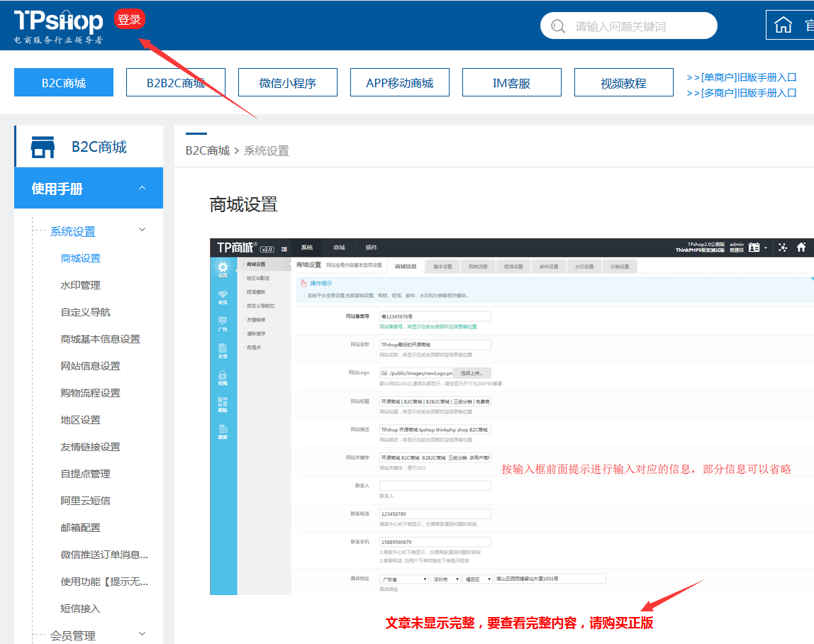Click the 权限 lock icon in the screenshot
The image size is (814, 644).
coord(223,377)
